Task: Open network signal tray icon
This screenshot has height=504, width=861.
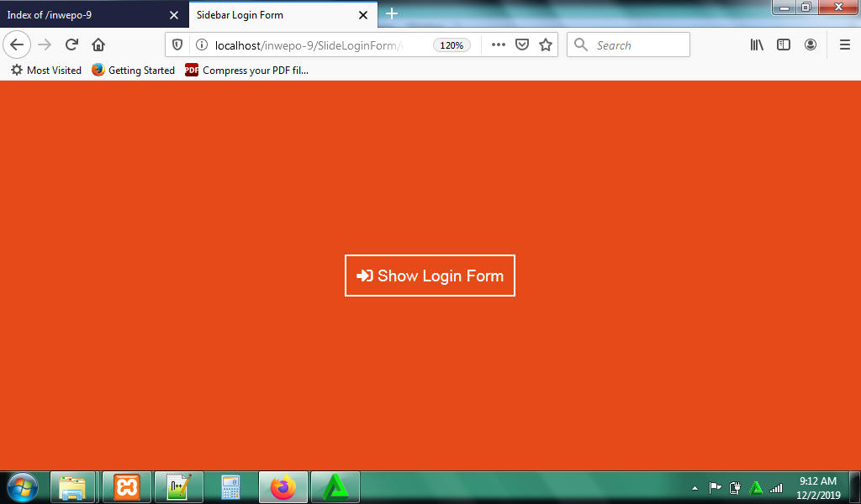Action: tap(776, 487)
